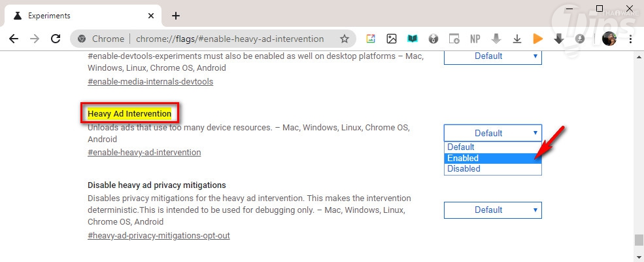Open media internals devtools Default dropdown

tap(493, 56)
